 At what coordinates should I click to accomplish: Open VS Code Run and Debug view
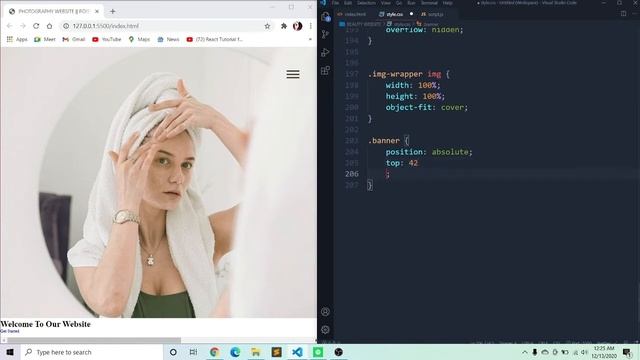[x=325, y=52]
